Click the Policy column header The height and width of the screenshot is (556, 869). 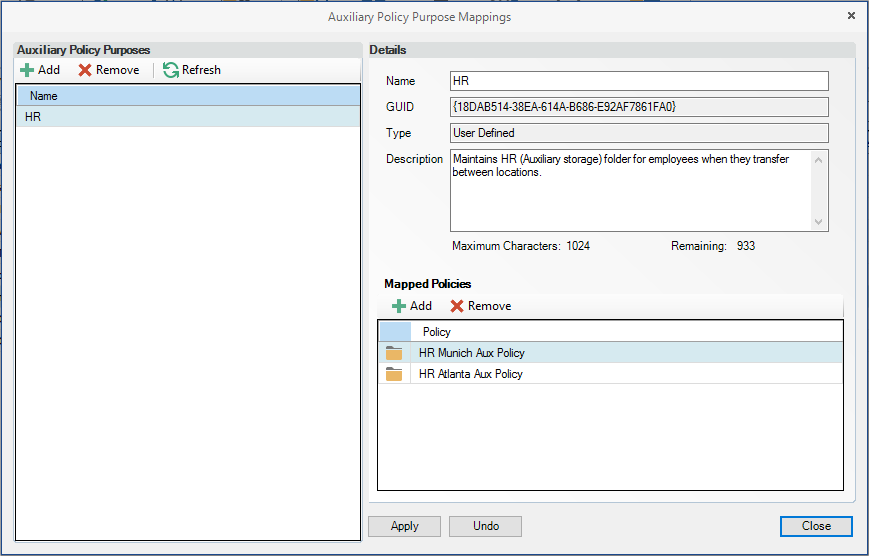point(437,331)
